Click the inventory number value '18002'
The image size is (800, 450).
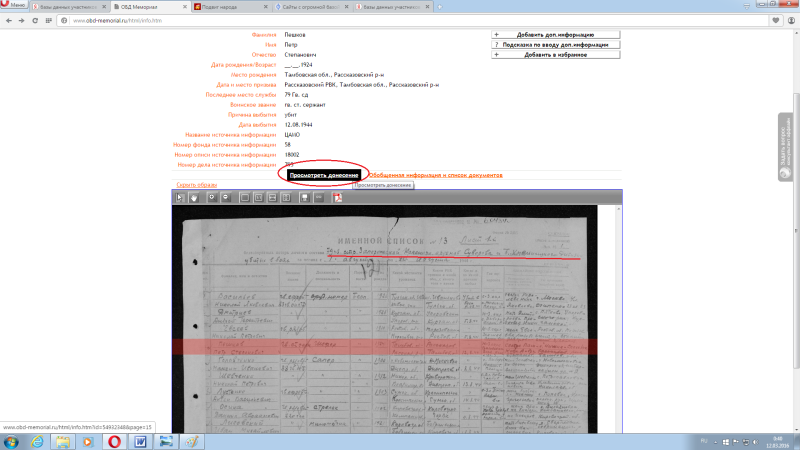pos(292,155)
